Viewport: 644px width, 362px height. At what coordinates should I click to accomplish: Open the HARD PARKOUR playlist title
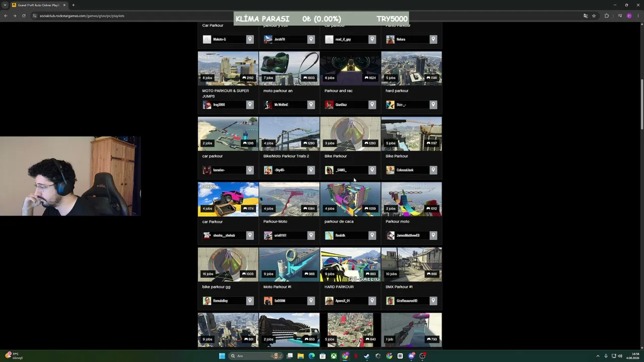[x=339, y=287]
